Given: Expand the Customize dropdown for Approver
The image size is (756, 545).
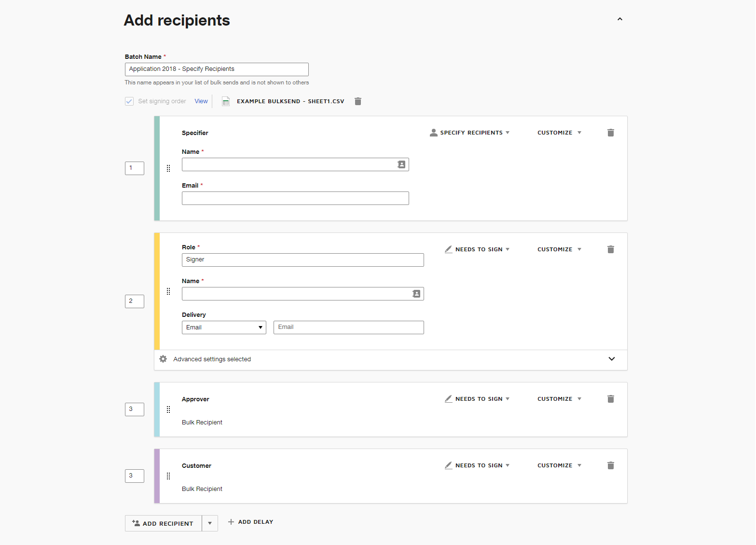Looking at the screenshot, I should click(559, 398).
